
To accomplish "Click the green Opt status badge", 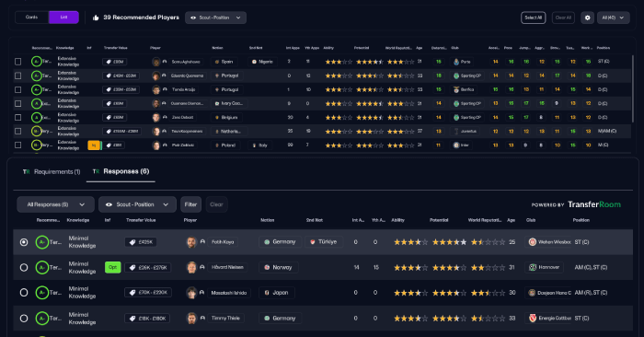I will click(x=112, y=268).
